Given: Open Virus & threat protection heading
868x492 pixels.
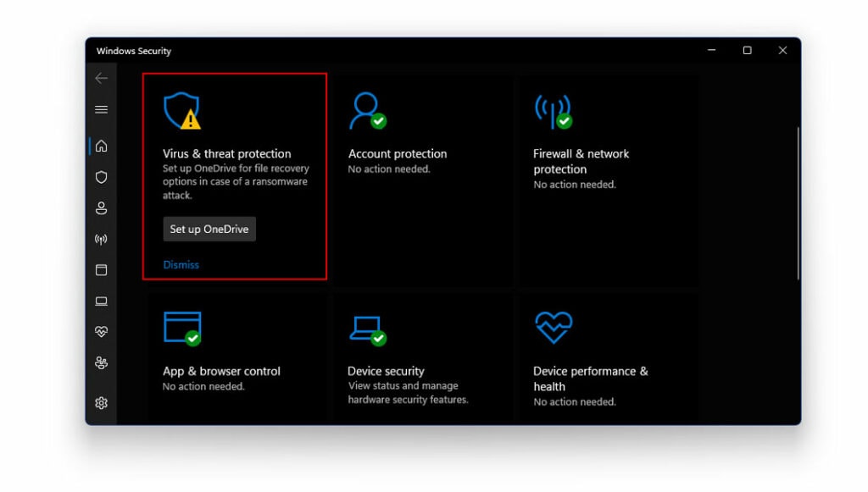Looking at the screenshot, I should [x=227, y=153].
